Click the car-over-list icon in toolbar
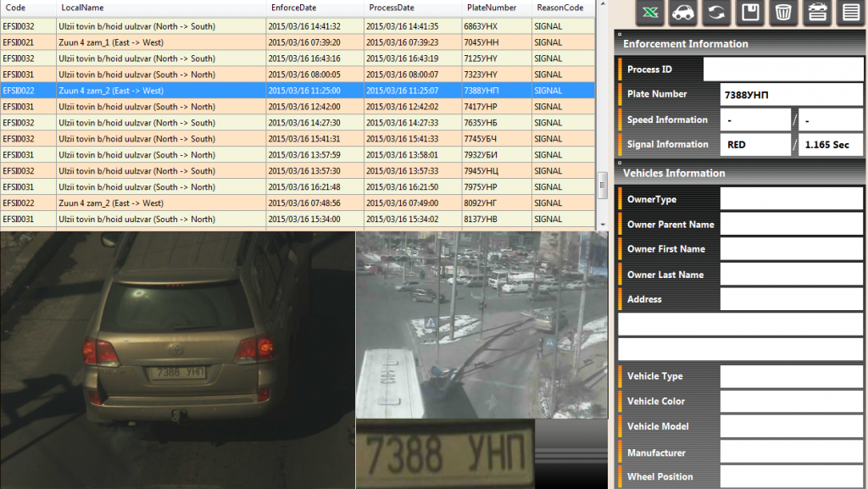This screenshot has height=489, width=868. tap(817, 13)
